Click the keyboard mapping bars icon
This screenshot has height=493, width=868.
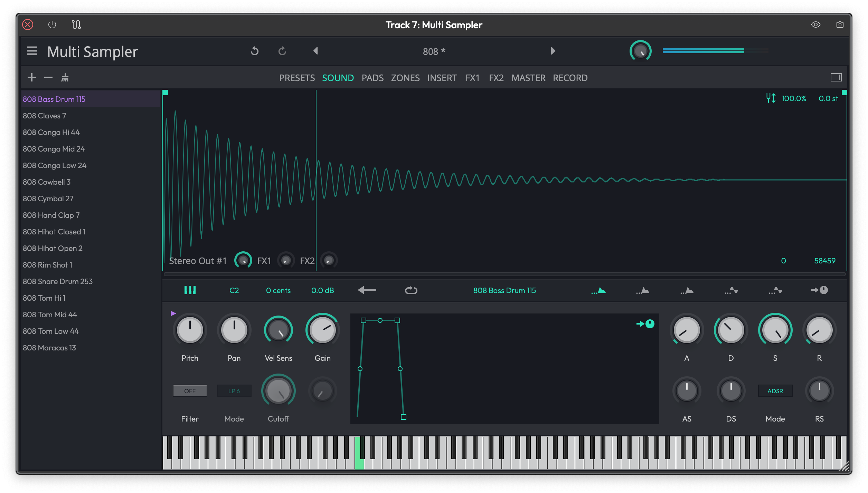coord(190,290)
